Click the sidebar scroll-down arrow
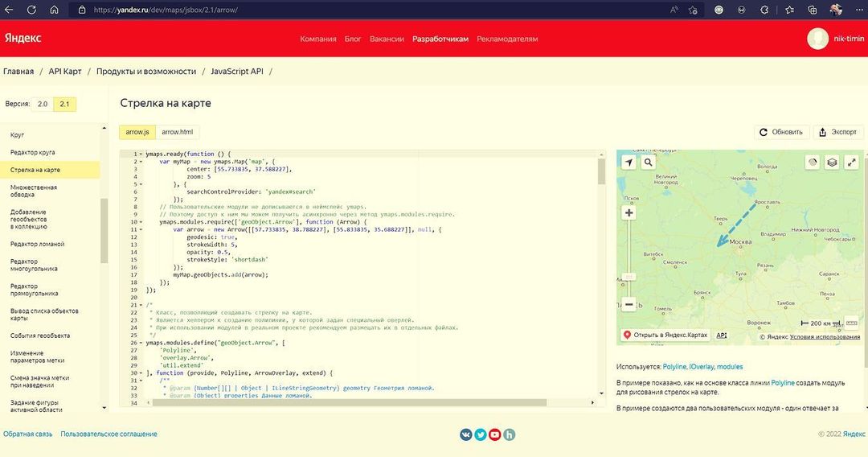The height and width of the screenshot is (457, 868). pos(104,408)
